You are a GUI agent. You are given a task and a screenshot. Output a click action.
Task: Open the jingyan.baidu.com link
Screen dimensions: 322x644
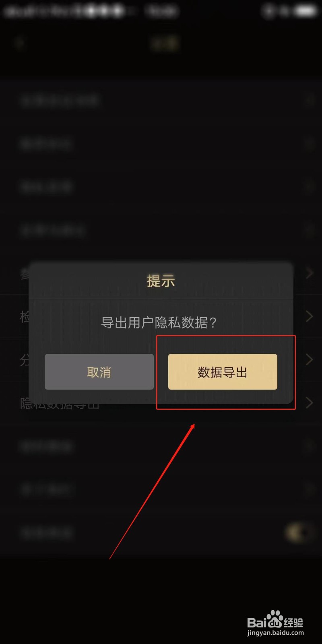coord(275,633)
